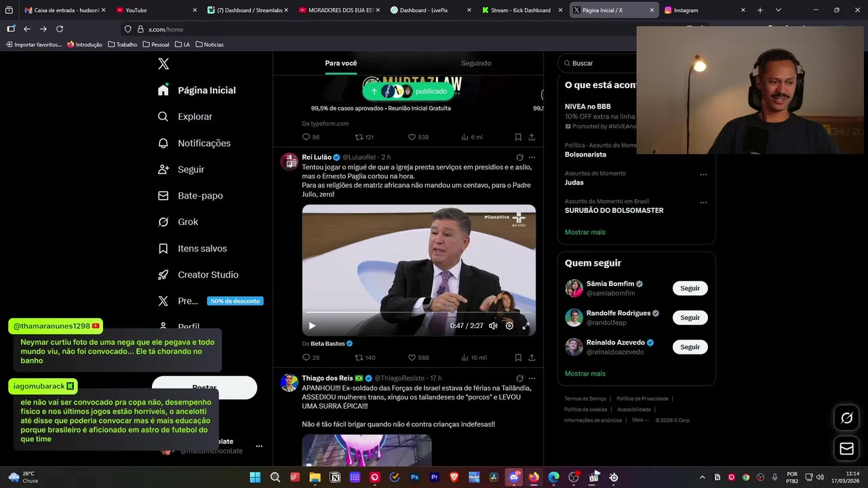Repost the ad post with 121 reposts
The image size is (868, 488).
365,137
